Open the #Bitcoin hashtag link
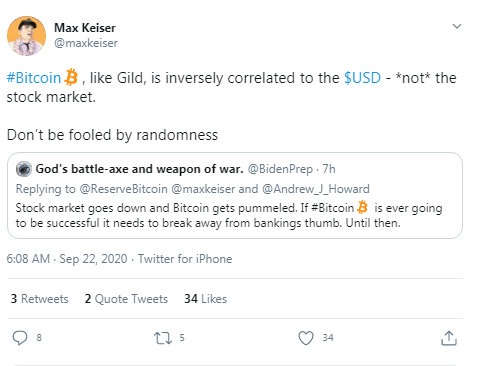Viewport: 479px width, 366px height. point(34,78)
